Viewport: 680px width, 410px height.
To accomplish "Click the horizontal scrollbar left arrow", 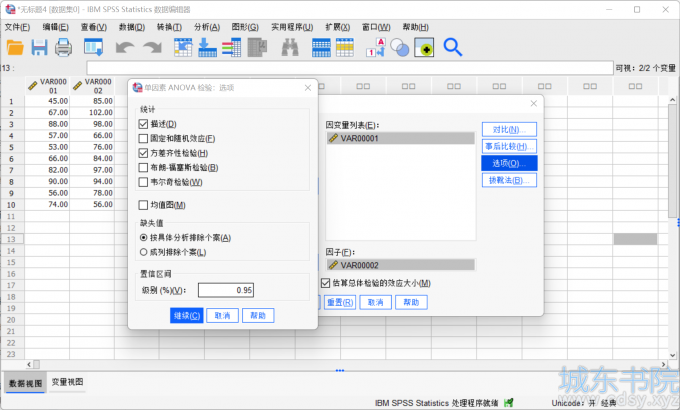I will point(29,364).
